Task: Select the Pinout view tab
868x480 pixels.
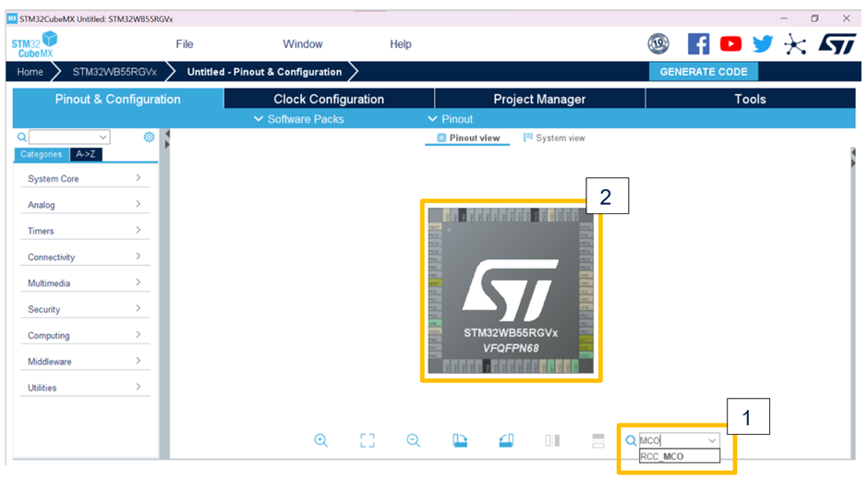Action: 468,138
